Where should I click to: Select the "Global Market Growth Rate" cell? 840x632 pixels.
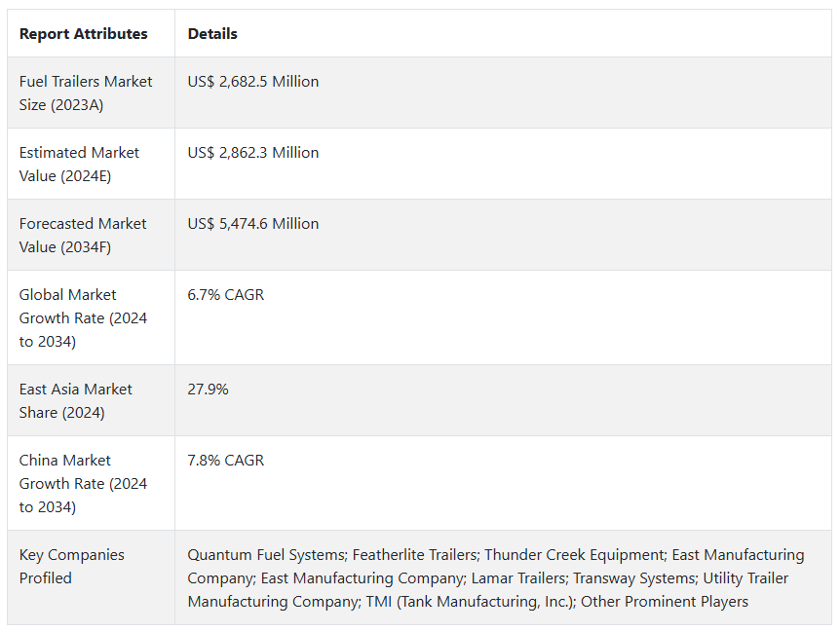[x=83, y=318]
